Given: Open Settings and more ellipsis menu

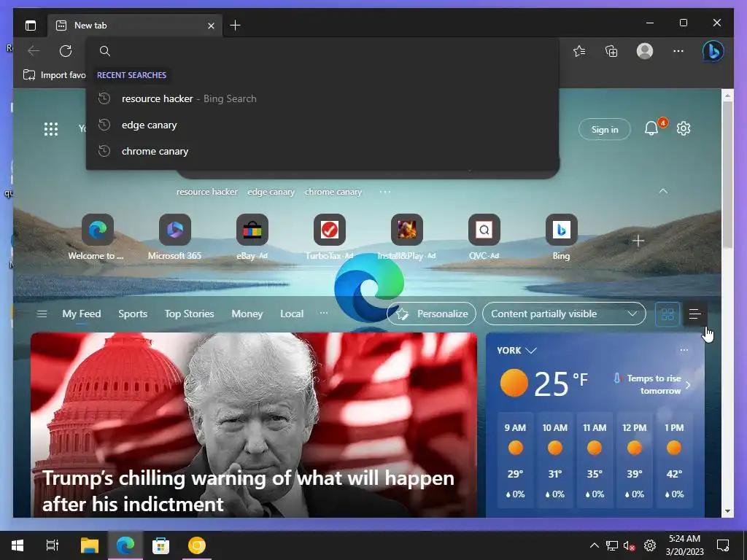Looking at the screenshot, I should click(678, 51).
